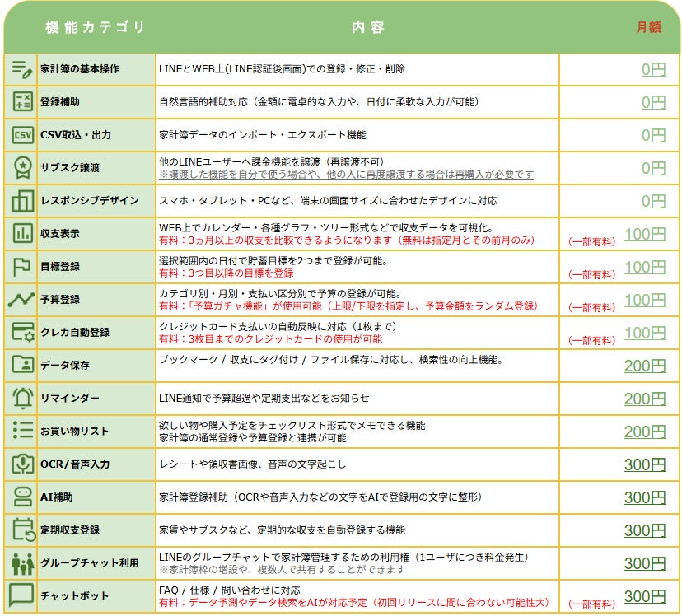Select the robot icon next to AI補助
Image resolution: width=682 pixels, height=616 pixels.
[x=21, y=497]
